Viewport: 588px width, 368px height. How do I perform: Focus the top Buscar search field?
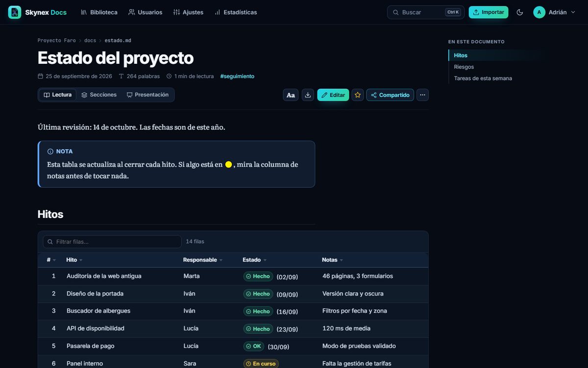click(426, 12)
